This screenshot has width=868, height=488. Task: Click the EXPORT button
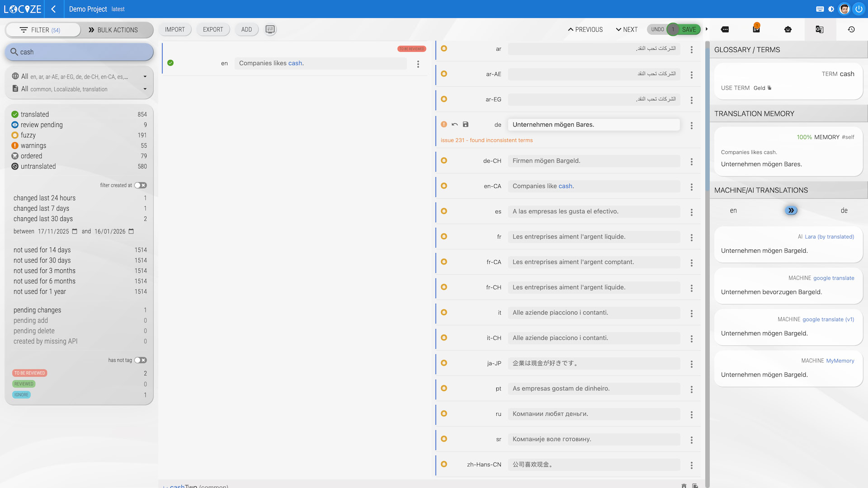point(213,29)
